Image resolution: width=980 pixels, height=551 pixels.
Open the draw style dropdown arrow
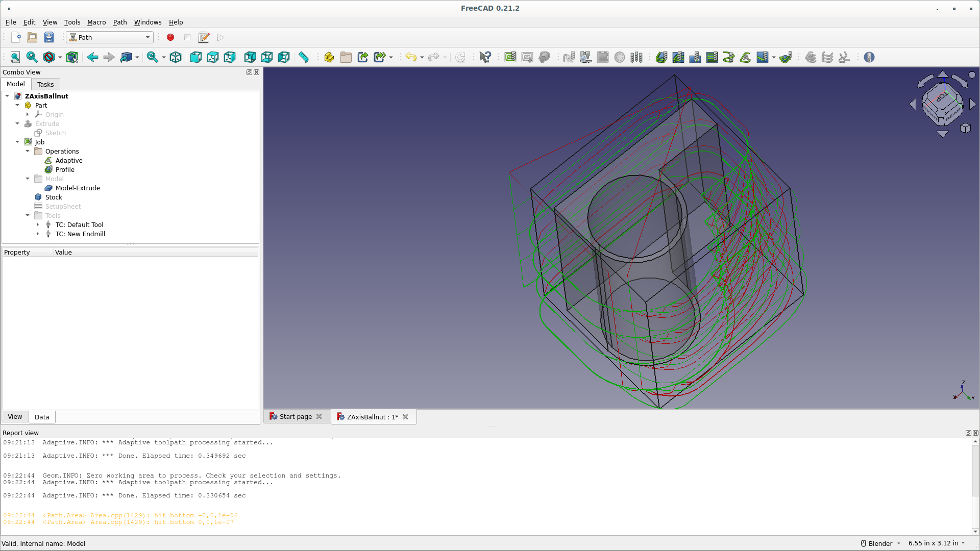pos(60,58)
